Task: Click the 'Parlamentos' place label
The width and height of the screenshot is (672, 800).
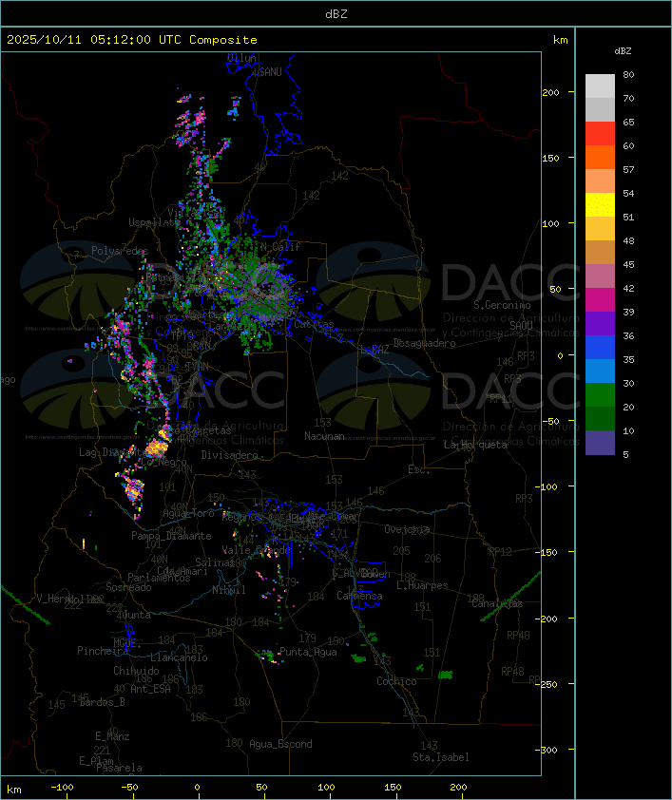Action: click(159, 578)
